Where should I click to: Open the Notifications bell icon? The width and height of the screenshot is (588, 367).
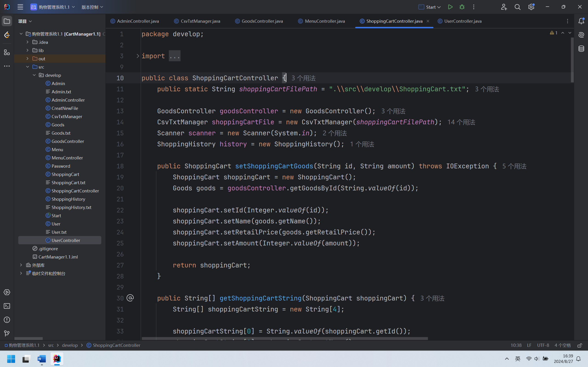tap(581, 21)
